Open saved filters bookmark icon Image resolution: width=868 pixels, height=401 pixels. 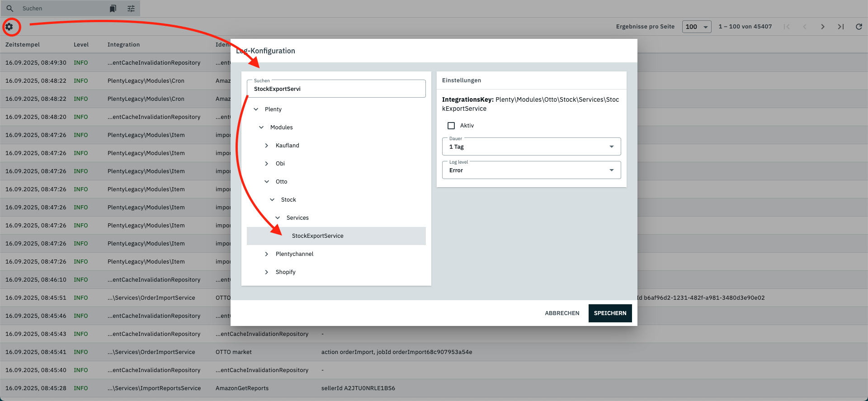point(113,9)
